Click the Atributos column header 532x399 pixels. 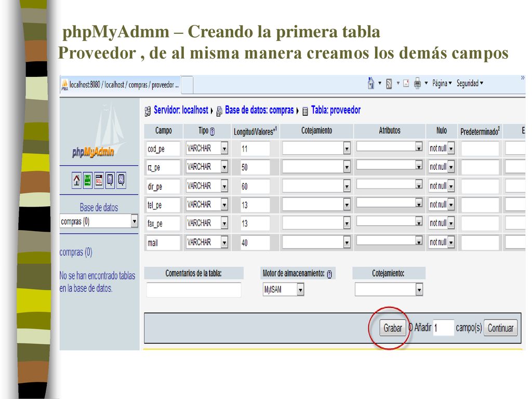(390, 131)
